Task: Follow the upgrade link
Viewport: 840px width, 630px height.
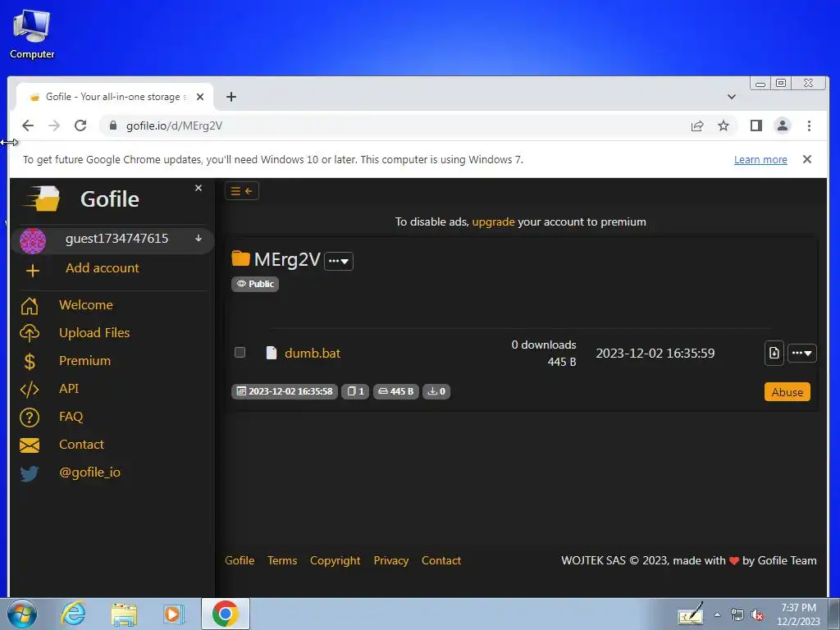Action: (x=493, y=221)
